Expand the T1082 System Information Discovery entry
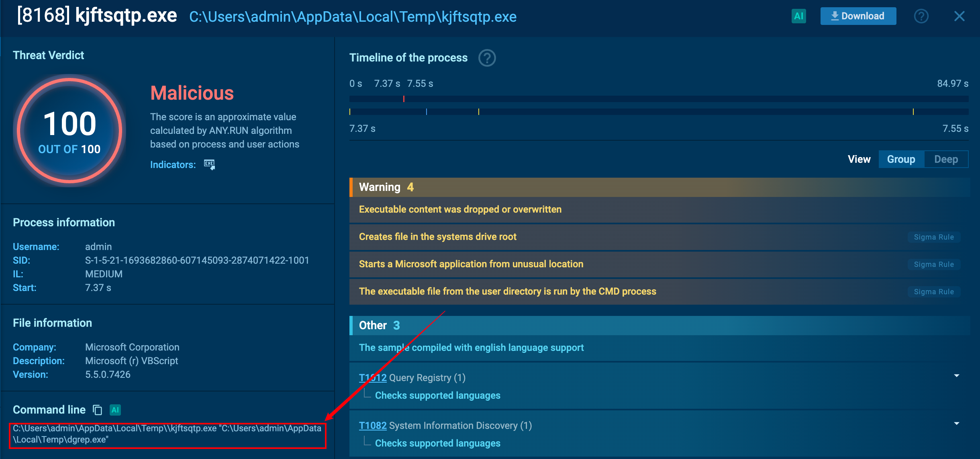 pos(956,423)
